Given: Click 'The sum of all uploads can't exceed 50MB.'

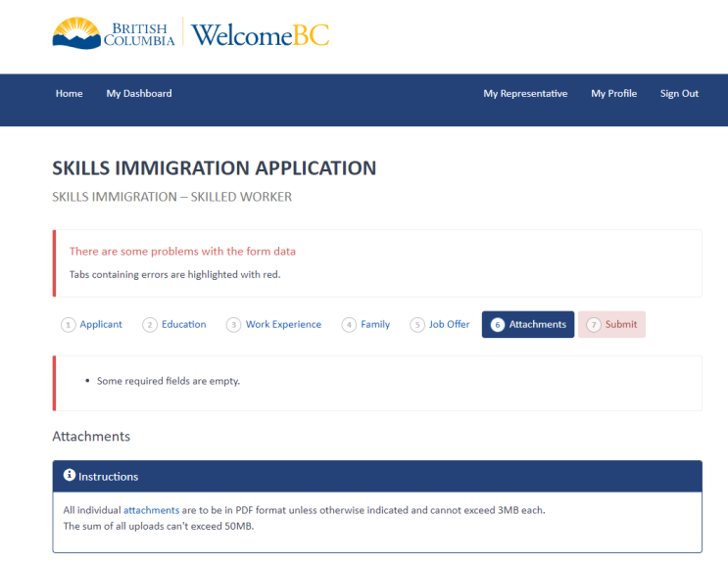Looking at the screenshot, I should 159,527.
